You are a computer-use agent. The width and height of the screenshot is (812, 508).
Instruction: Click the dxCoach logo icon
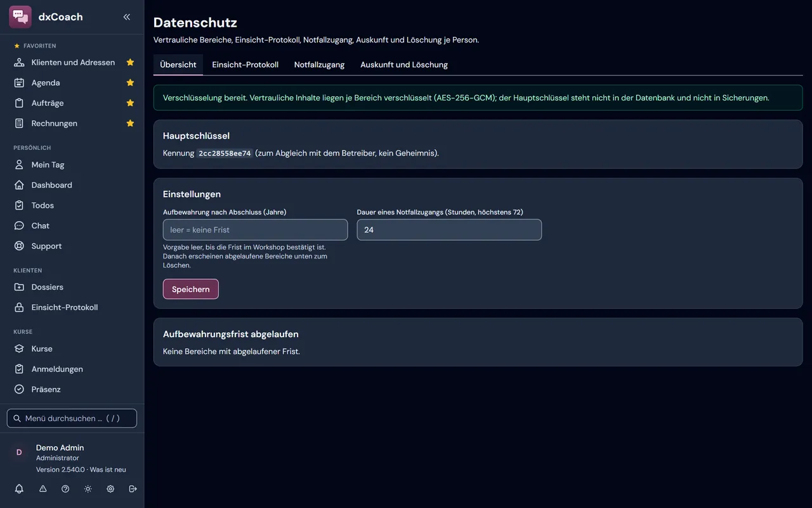coord(20,17)
